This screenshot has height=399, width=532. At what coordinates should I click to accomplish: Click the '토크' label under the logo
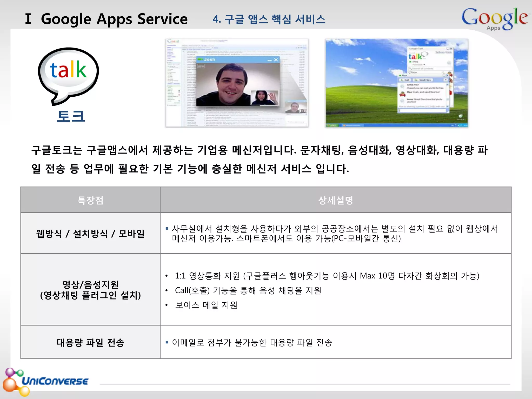tap(71, 116)
